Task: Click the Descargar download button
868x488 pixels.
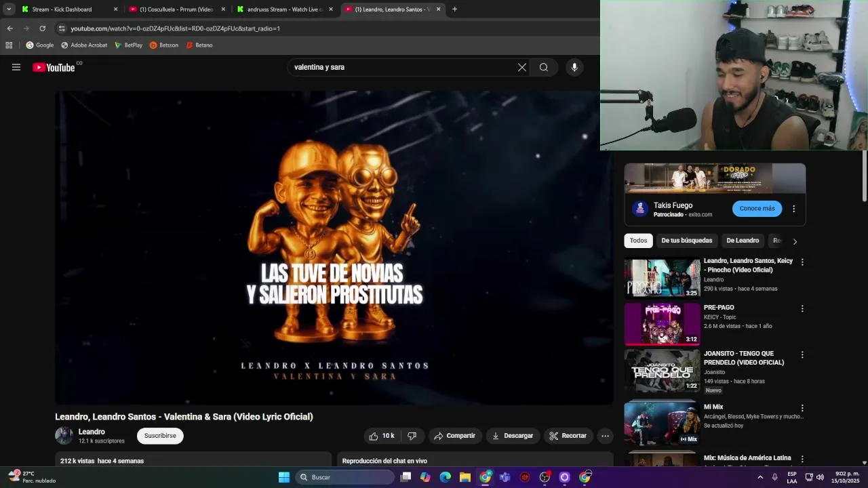Action: [x=513, y=436]
